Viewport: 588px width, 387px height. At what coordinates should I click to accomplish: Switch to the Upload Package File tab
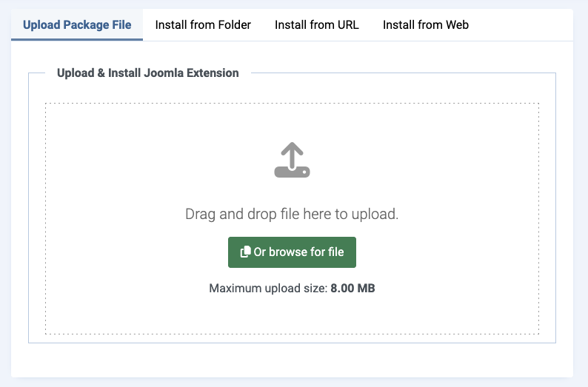(x=77, y=25)
